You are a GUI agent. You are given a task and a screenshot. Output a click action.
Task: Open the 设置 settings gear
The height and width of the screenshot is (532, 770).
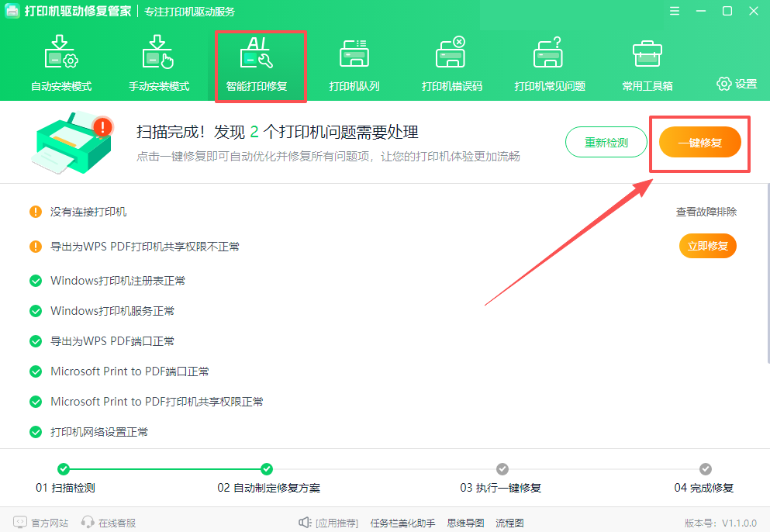pos(735,85)
